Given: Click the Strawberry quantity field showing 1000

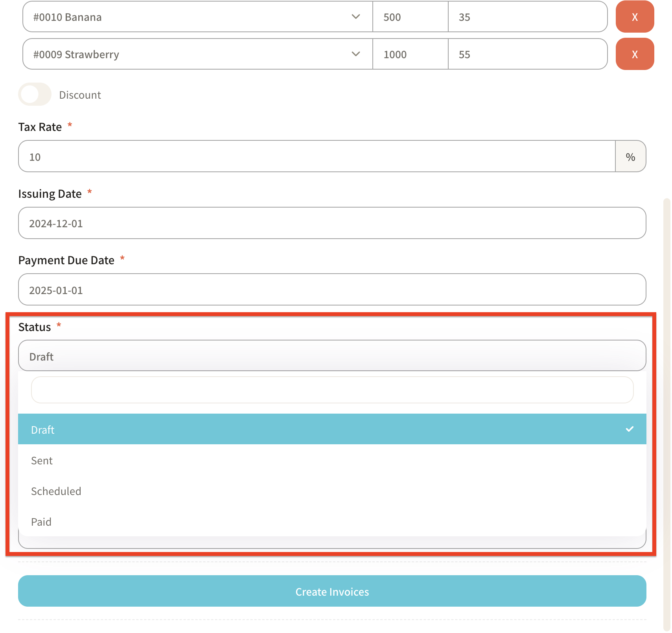Looking at the screenshot, I should coord(410,54).
